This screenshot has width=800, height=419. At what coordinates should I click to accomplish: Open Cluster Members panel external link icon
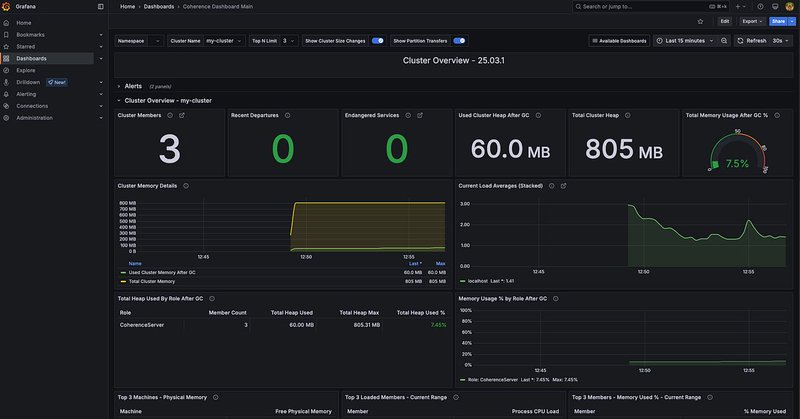182,115
